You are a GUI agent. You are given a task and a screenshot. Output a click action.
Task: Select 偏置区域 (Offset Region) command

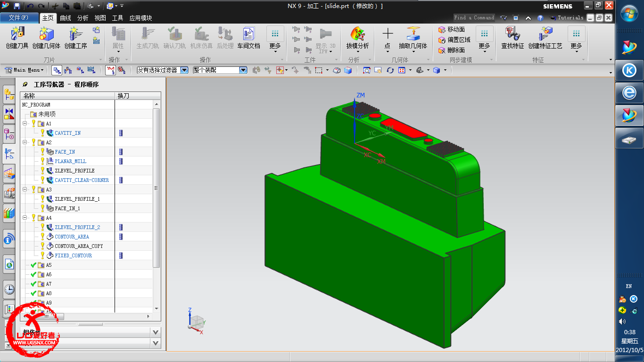[x=454, y=40]
